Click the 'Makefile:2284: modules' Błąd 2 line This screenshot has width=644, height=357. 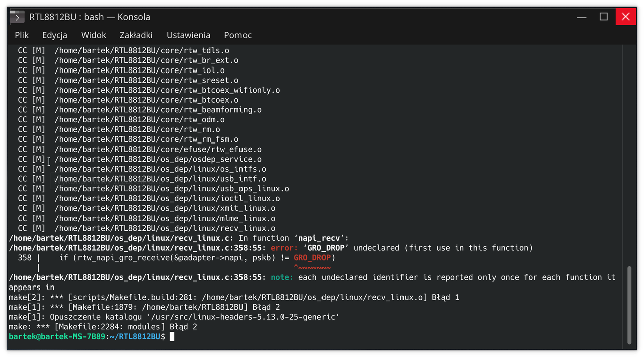(x=103, y=327)
